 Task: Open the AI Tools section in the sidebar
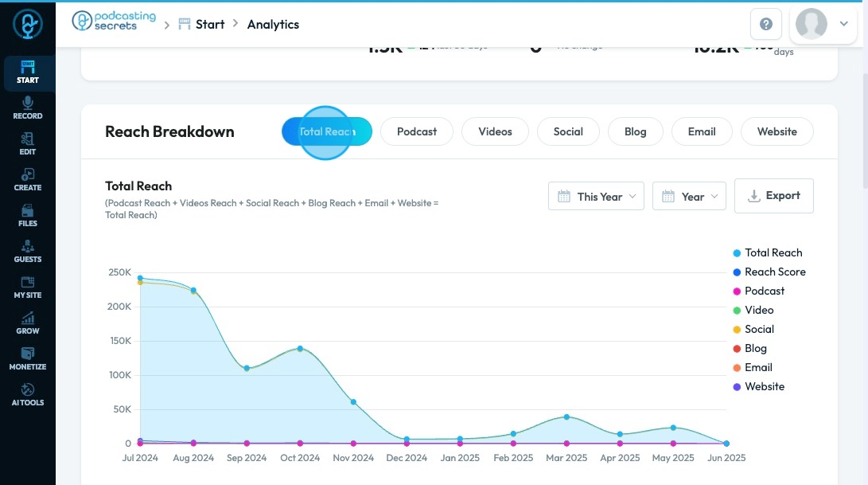(28, 395)
